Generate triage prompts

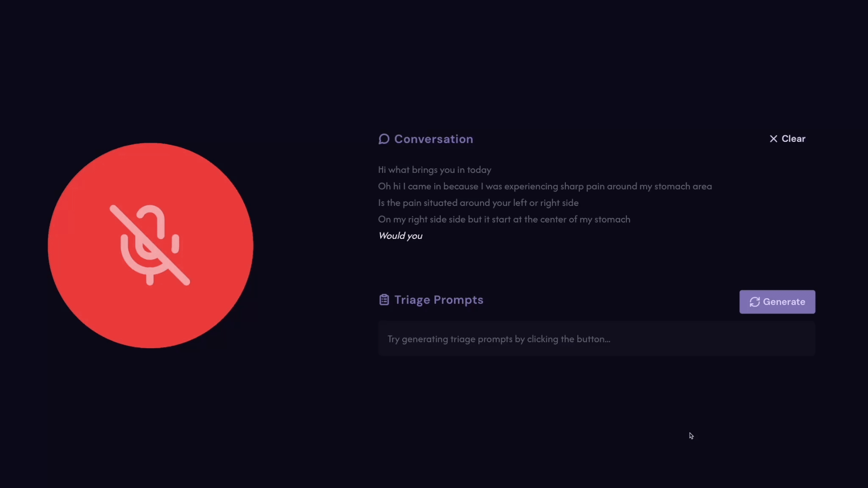[x=777, y=302]
